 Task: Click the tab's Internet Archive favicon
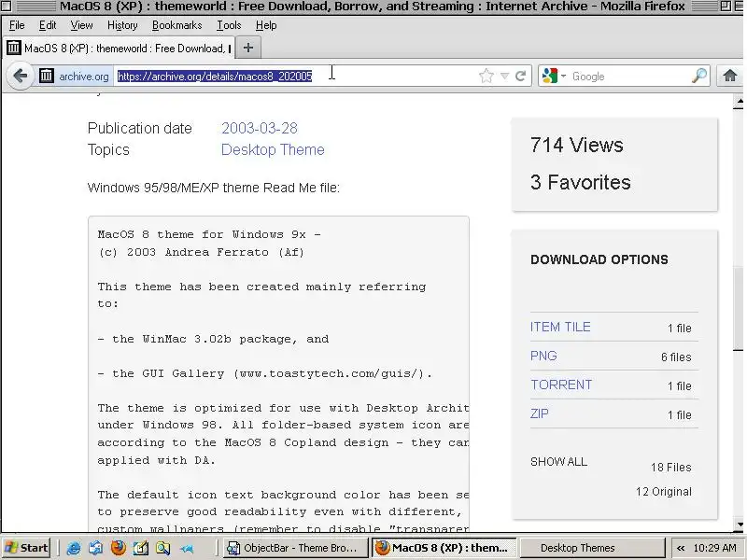pyautogui.click(x=13, y=48)
